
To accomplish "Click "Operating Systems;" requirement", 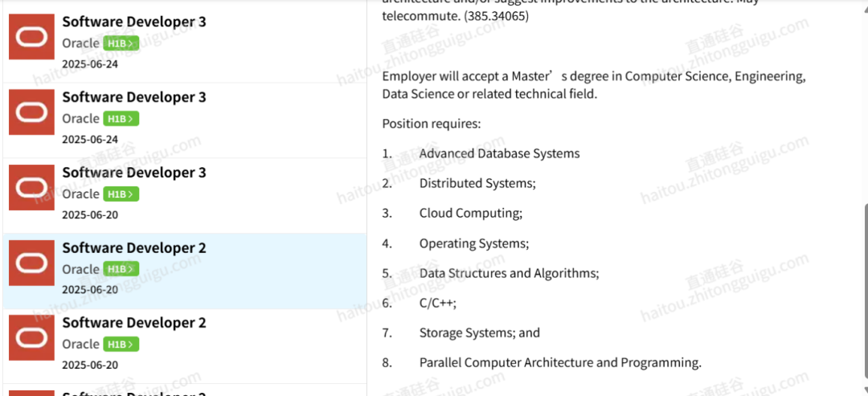I will pos(474,243).
